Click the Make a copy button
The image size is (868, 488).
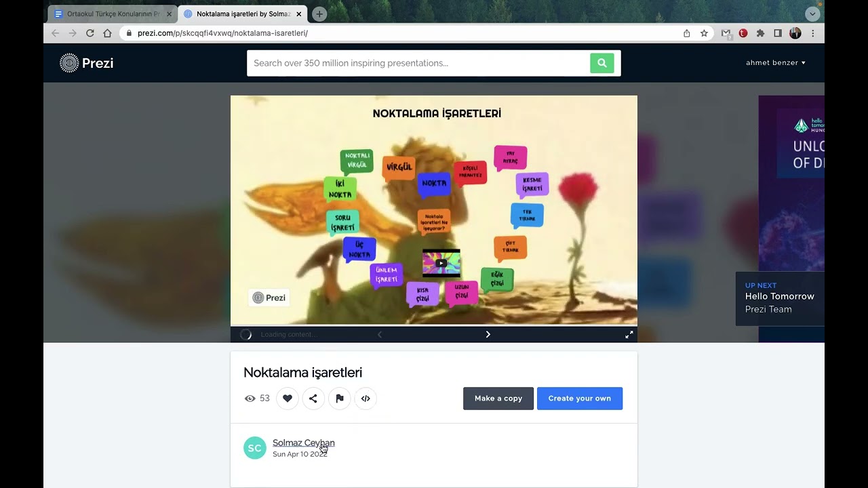[x=498, y=399]
